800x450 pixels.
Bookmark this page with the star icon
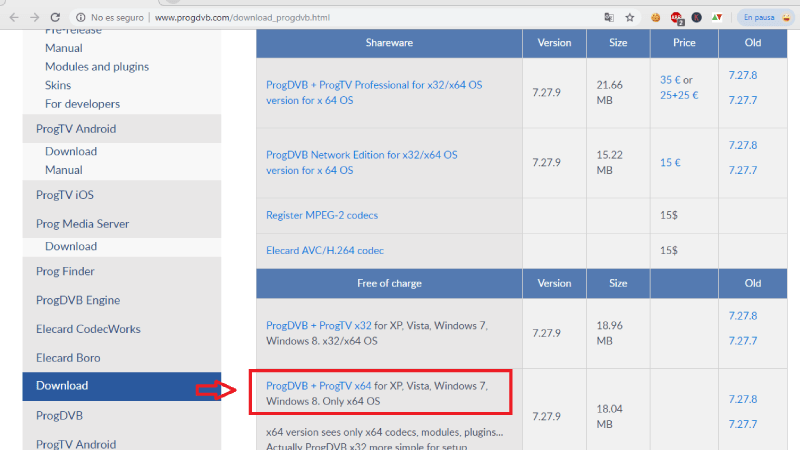click(x=630, y=17)
